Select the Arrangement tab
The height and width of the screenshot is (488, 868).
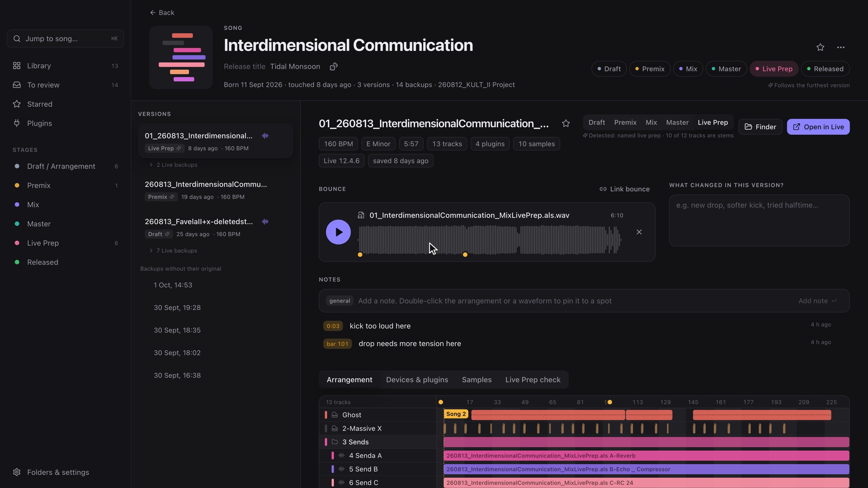click(x=349, y=380)
